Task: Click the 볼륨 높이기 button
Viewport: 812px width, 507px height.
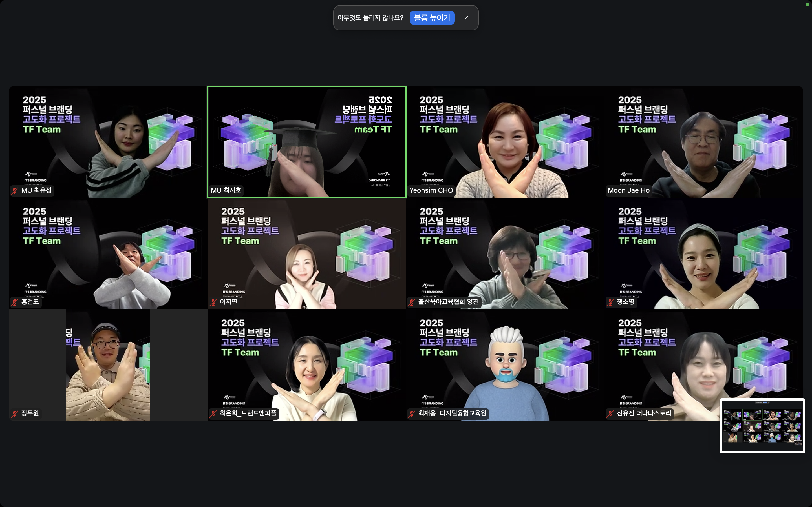Action: 432,18
